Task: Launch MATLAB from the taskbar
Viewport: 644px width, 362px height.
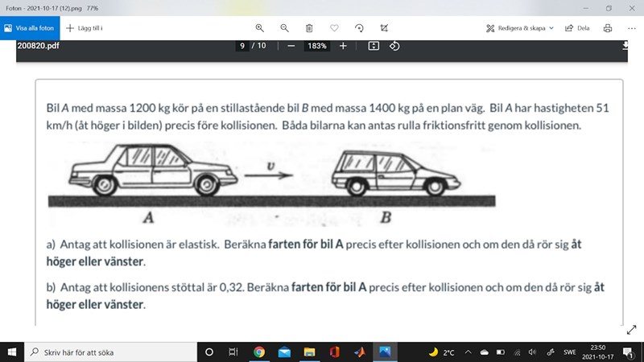Action: [x=360, y=352]
